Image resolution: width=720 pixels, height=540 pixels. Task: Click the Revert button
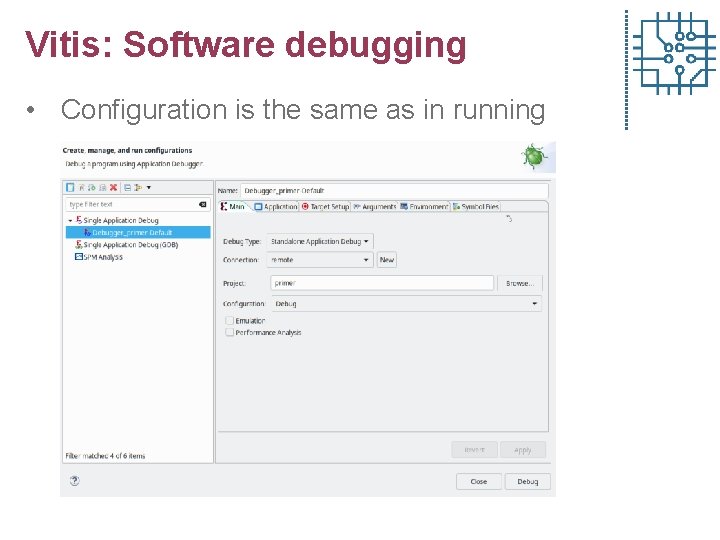click(x=474, y=450)
